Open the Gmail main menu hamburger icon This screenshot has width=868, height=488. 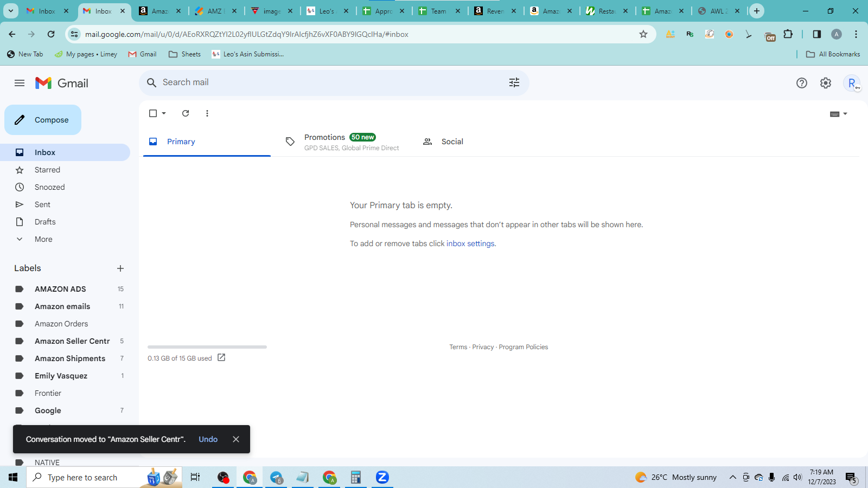pos(20,83)
